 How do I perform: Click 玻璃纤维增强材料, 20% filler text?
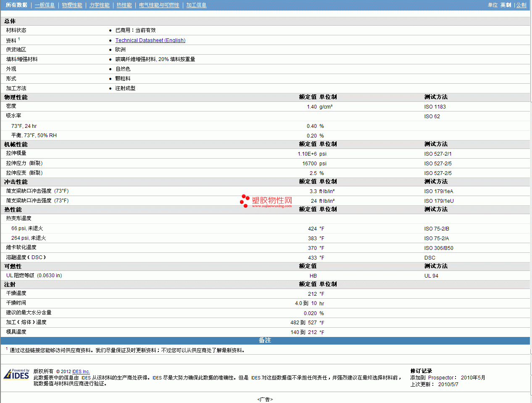(x=155, y=59)
